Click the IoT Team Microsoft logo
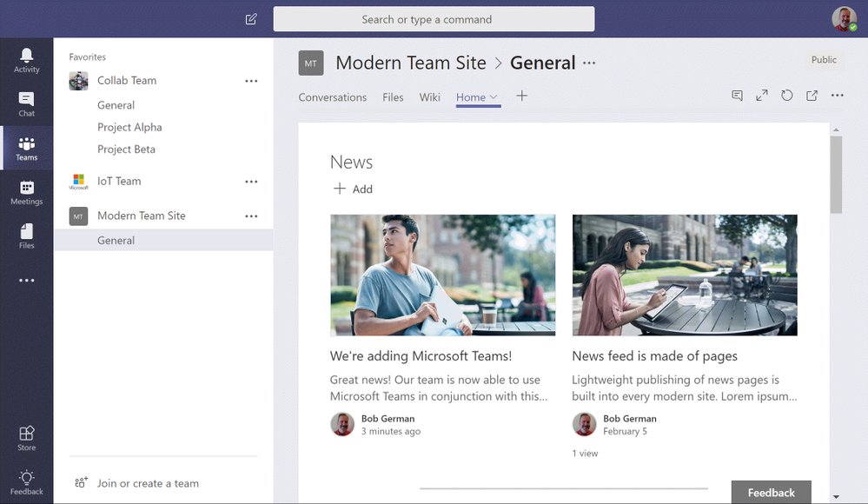This screenshot has height=504, width=868. click(x=78, y=182)
